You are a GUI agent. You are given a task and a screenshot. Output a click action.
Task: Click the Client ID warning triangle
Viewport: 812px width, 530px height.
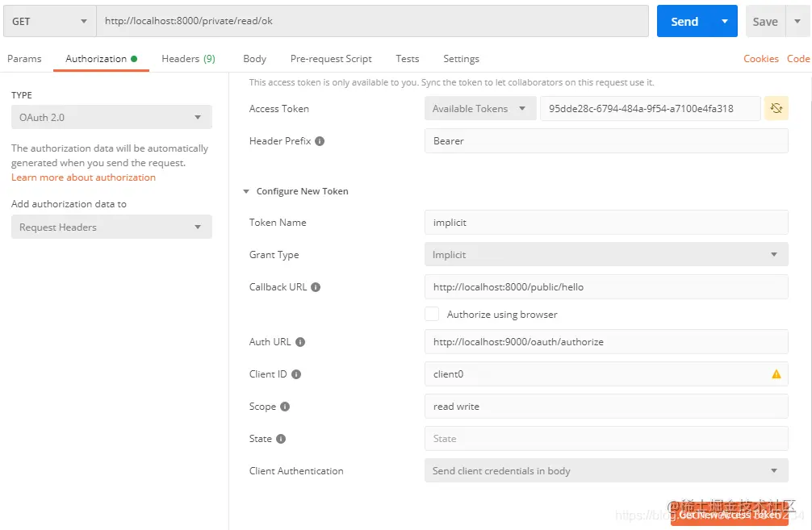776,374
